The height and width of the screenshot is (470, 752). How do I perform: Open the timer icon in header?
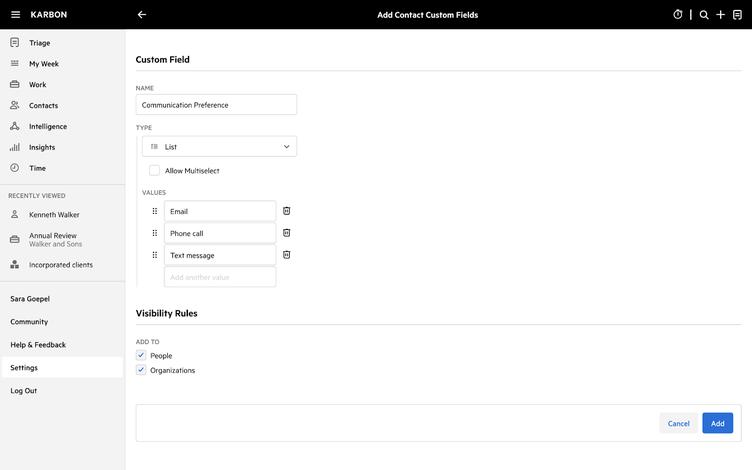[678, 15]
